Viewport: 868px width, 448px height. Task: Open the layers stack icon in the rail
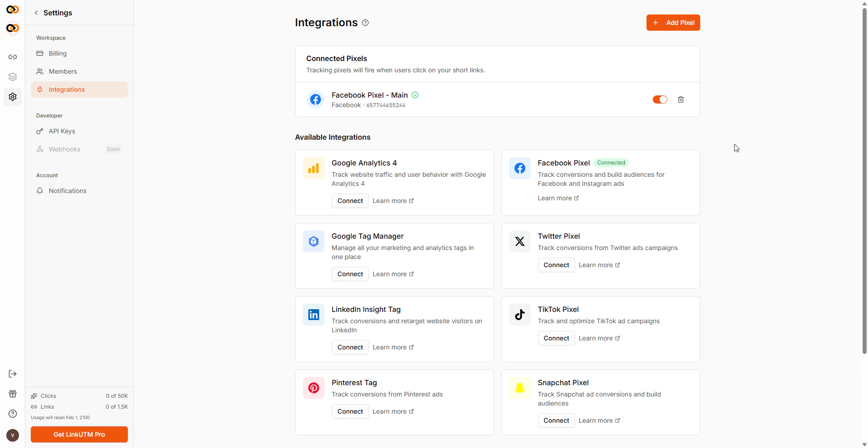click(13, 77)
